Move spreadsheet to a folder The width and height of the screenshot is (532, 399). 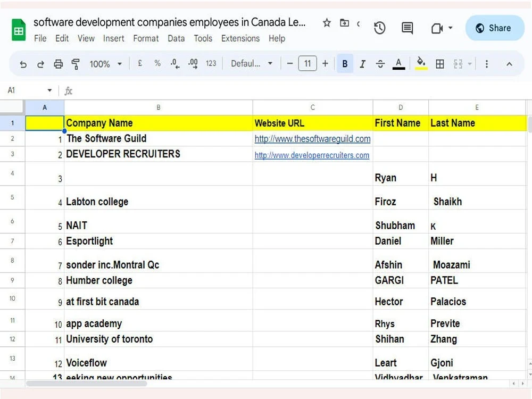point(344,23)
